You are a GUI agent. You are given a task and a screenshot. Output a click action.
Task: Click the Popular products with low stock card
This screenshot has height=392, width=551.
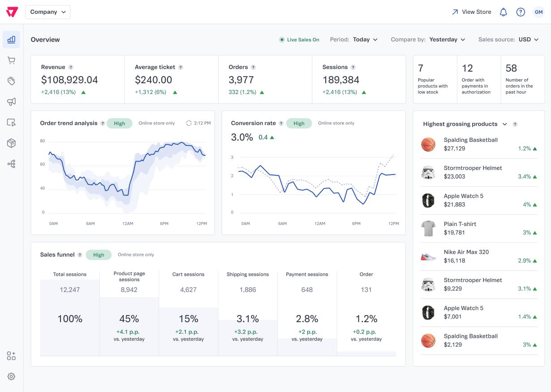pyautogui.click(x=435, y=79)
